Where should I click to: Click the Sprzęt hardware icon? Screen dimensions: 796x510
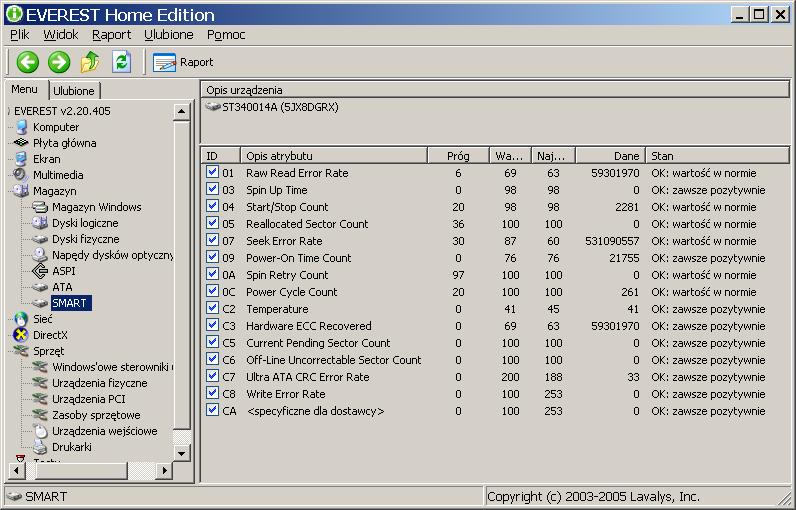(x=21, y=351)
